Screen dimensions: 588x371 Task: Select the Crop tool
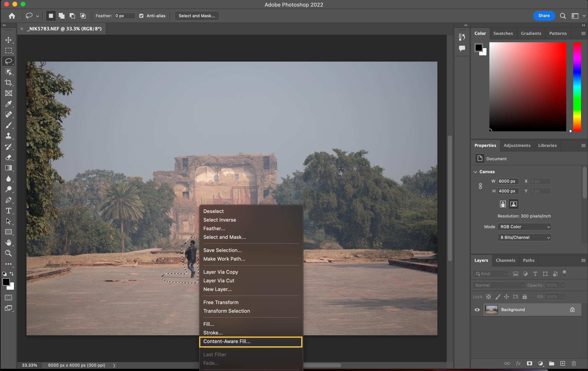click(x=9, y=82)
